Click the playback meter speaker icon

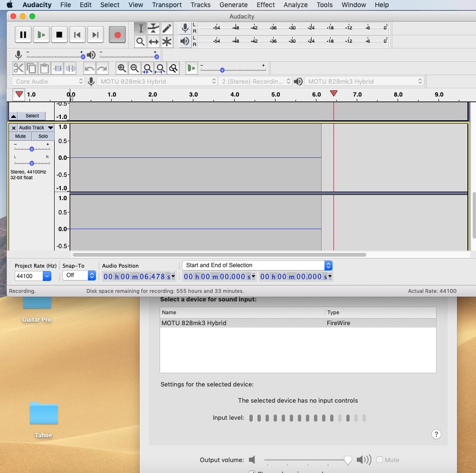pos(185,41)
